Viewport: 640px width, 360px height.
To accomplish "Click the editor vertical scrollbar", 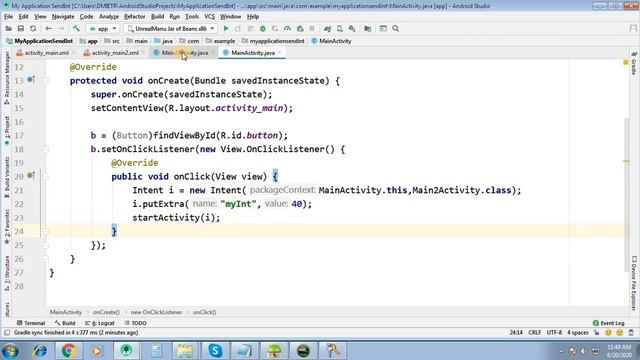I will 627,194.
